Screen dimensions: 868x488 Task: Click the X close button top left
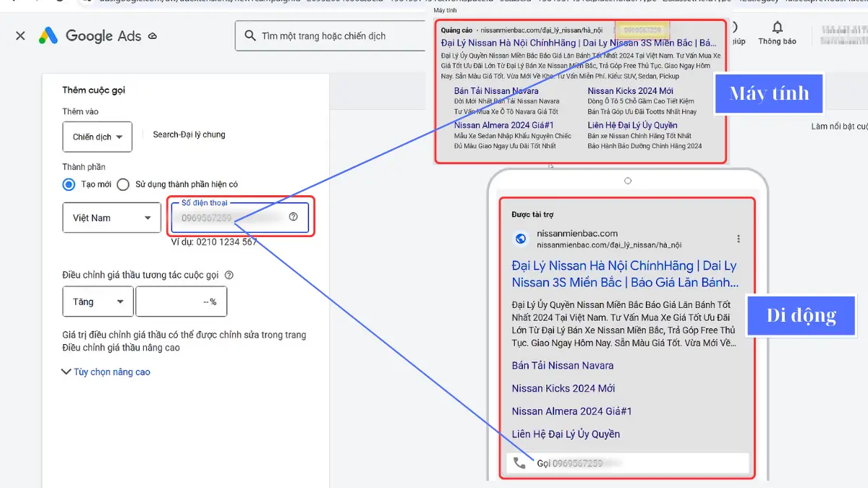tap(20, 35)
